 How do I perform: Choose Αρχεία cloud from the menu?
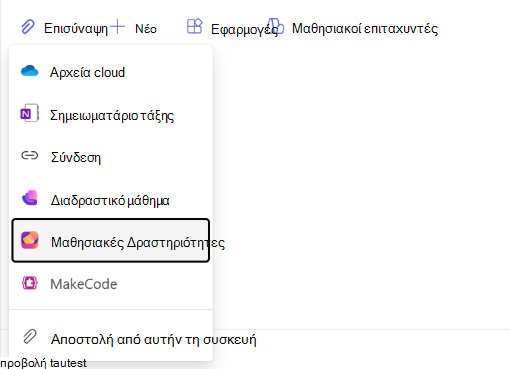coord(111,72)
